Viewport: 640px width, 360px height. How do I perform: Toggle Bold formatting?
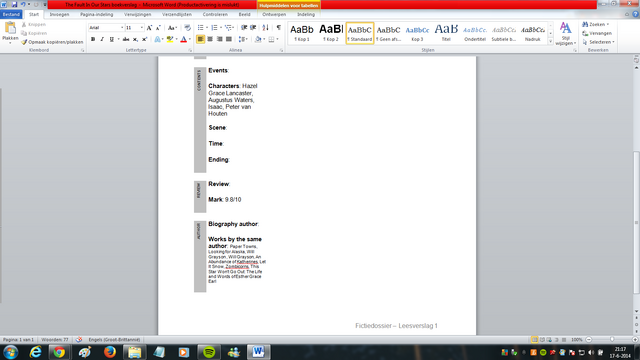click(x=93, y=39)
